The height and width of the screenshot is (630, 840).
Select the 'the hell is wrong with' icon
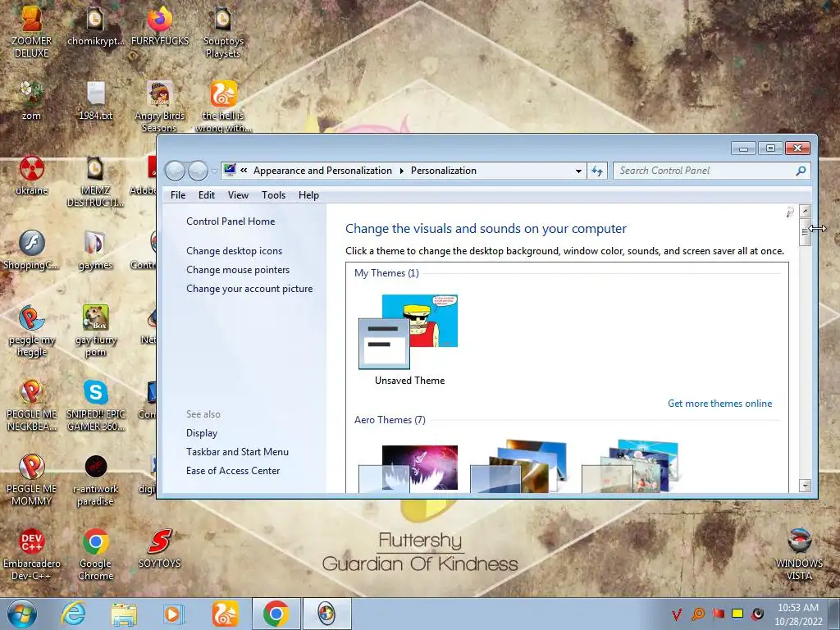(223, 106)
